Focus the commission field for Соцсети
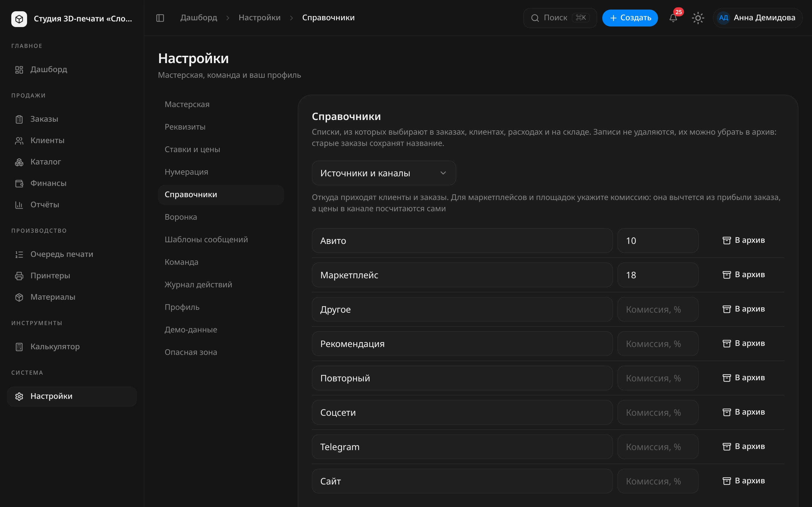 [658, 412]
